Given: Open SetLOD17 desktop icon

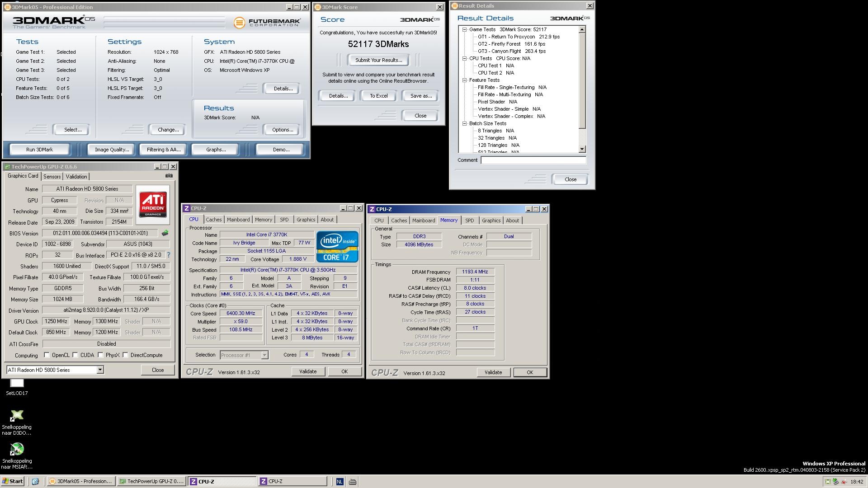Looking at the screenshot, I should click(17, 387).
